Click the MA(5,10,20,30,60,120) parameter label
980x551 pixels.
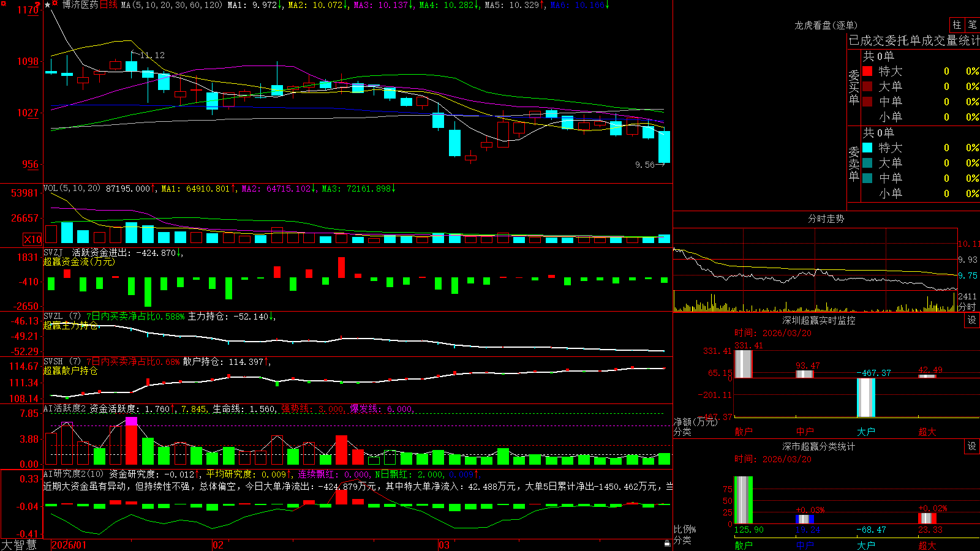pos(171,5)
